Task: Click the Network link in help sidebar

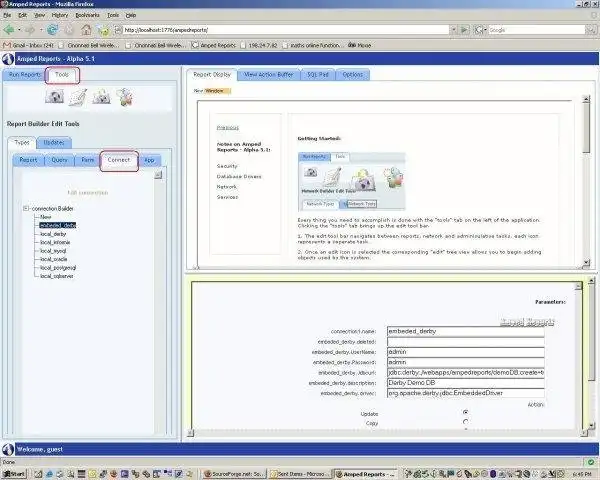Action: coord(227,187)
